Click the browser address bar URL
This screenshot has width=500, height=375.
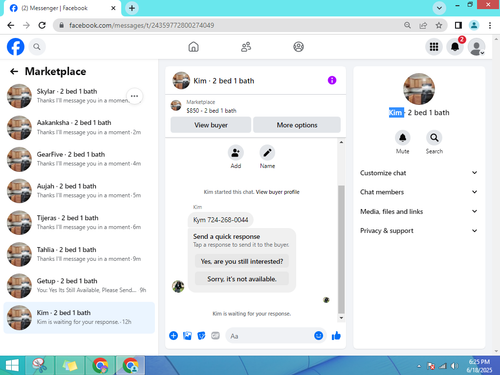click(142, 25)
